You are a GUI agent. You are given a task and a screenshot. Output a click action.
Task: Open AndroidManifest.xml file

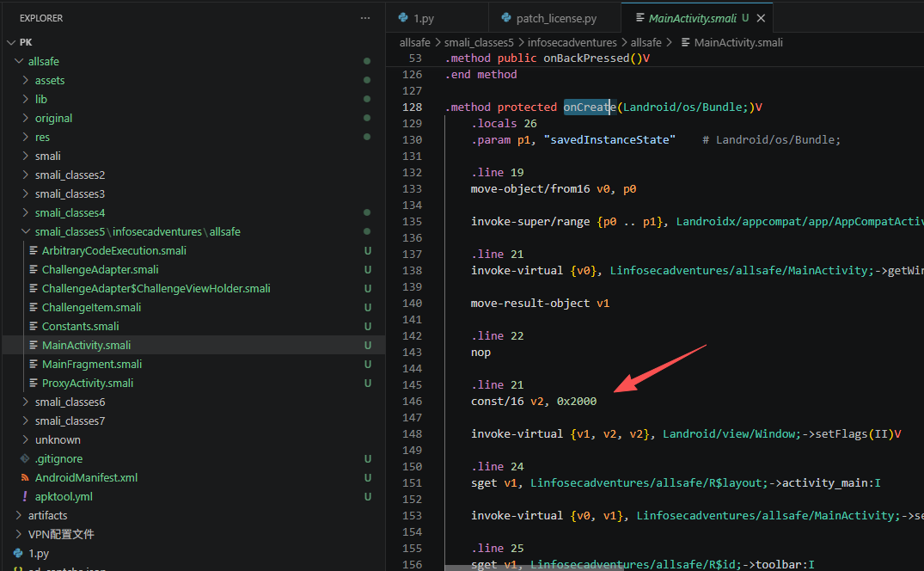(x=193, y=477)
